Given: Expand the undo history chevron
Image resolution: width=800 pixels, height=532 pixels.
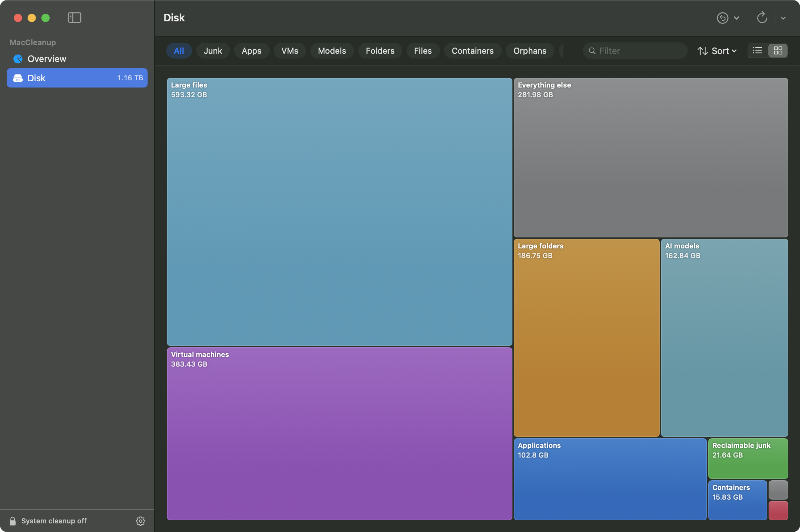Looking at the screenshot, I should (737, 18).
